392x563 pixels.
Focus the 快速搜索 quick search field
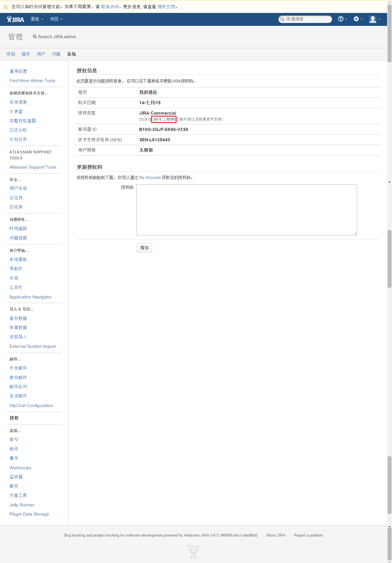(x=305, y=19)
